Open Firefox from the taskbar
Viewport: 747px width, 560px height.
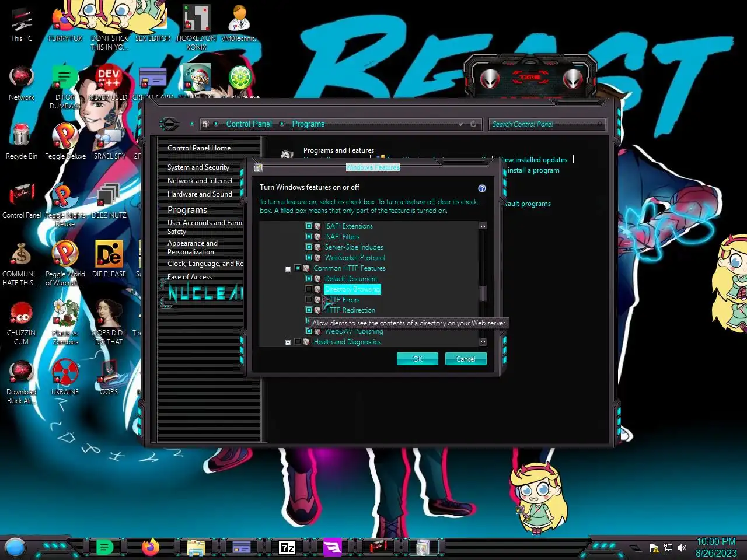pyautogui.click(x=151, y=547)
